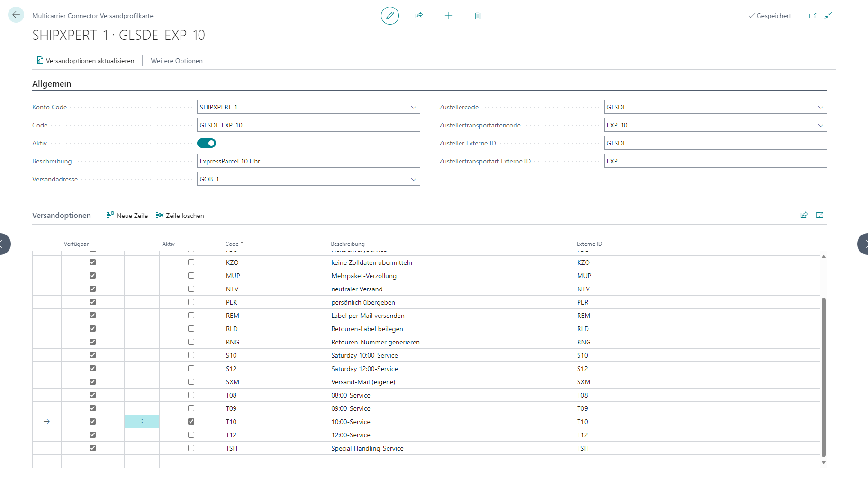Maximize the Versandoptionen list icon
The height and width of the screenshot is (488, 868).
click(820, 215)
